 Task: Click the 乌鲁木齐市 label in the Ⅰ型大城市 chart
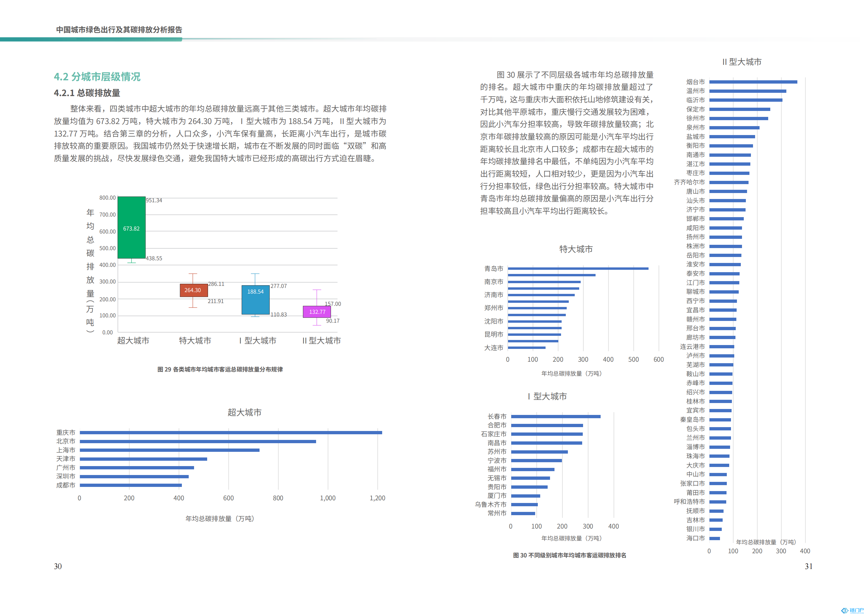tap(490, 504)
